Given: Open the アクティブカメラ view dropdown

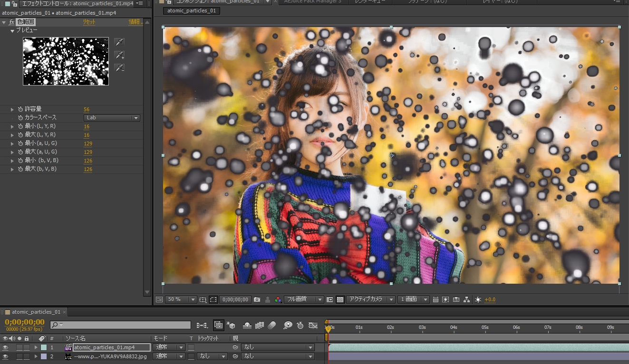Looking at the screenshot, I should (370, 299).
